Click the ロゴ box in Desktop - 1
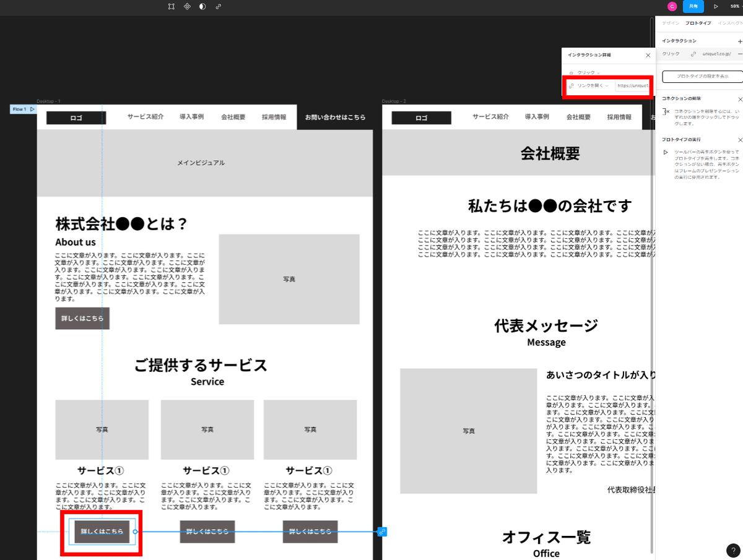The width and height of the screenshot is (743, 560). [76, 118]
